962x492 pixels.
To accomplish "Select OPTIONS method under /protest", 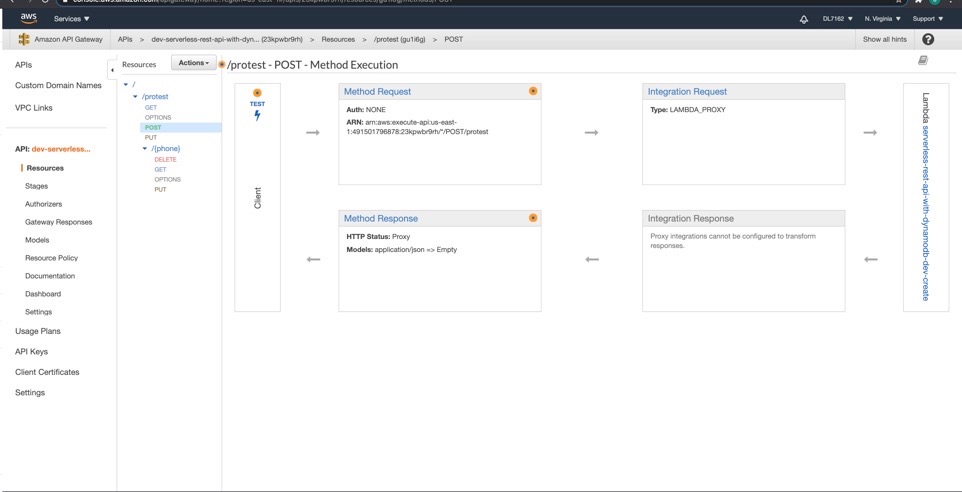I will (x=158, y=117).
